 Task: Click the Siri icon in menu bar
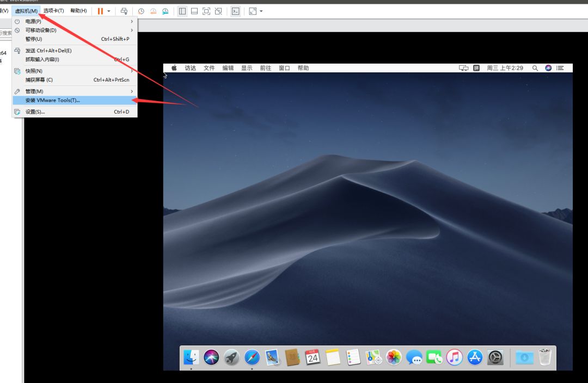(x=548, y=68)
